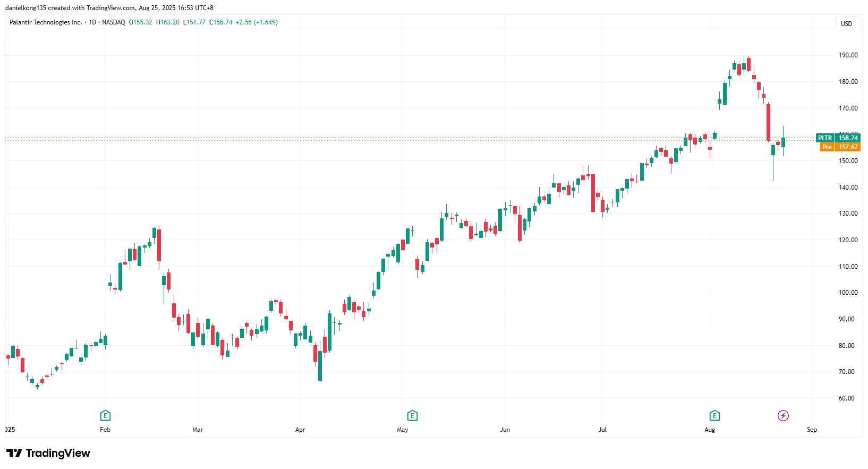Select the earnings icon near Aug
The height and width of the screenshot is (469, 868).
[714, 415]
